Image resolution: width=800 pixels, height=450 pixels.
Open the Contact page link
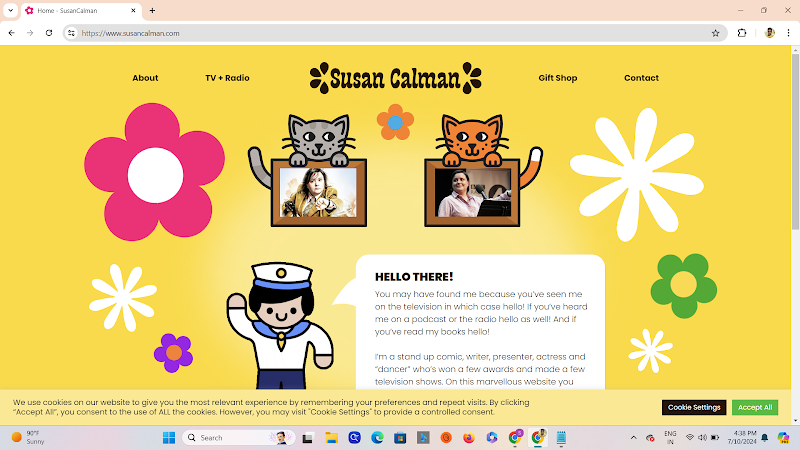coord(641,78)
